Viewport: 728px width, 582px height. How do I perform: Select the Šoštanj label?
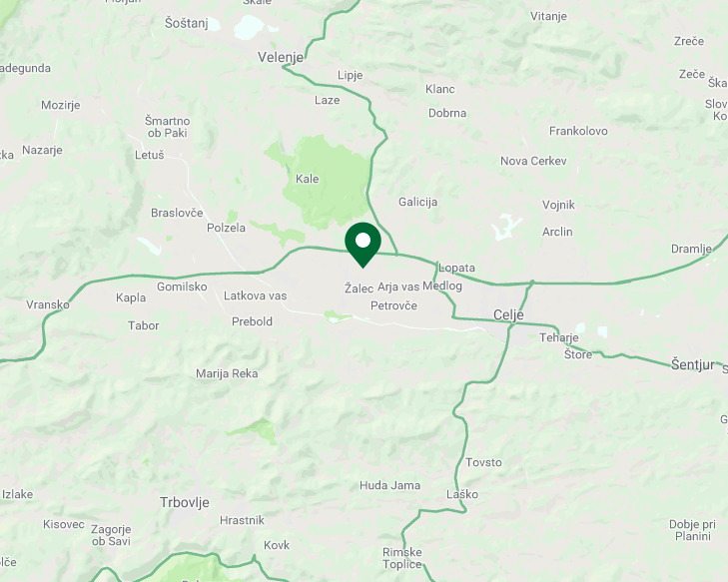[x=186, y=23]
